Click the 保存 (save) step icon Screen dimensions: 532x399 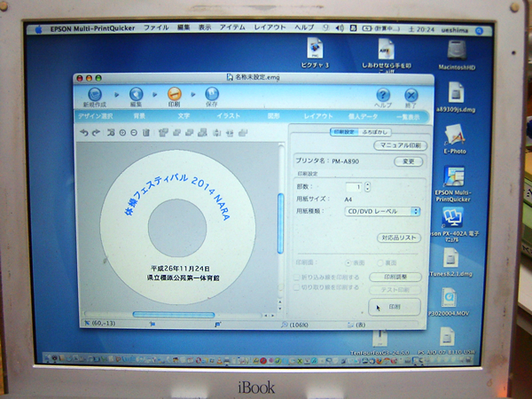pos(212,94)
